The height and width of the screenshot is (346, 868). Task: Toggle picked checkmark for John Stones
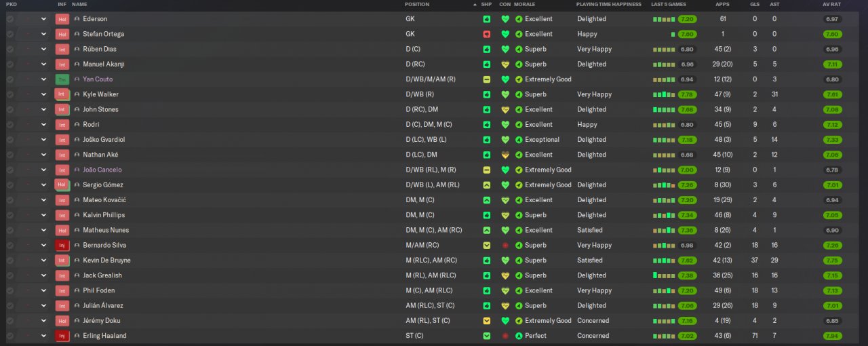9,109
